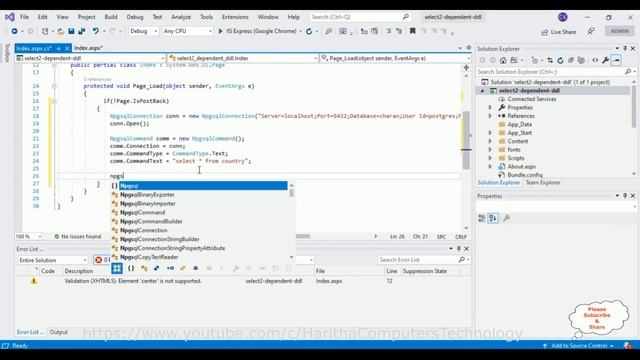Start IIS Express with green play icon
The image size is (640, 360).
(221, 31)
